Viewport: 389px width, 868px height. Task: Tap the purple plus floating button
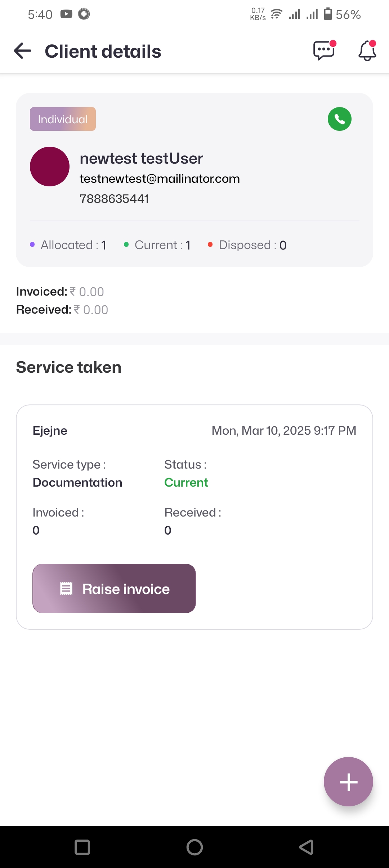tap(348, 782)
